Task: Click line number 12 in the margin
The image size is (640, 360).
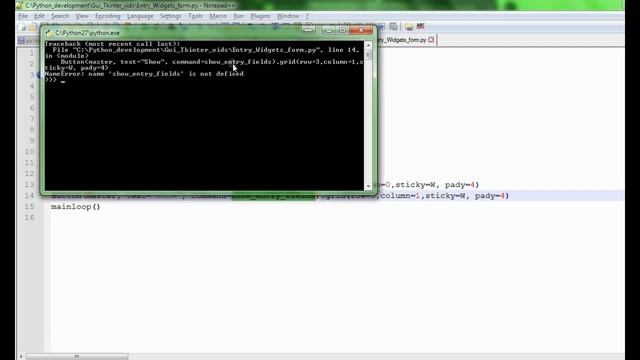Action: (x=29, y=174)
